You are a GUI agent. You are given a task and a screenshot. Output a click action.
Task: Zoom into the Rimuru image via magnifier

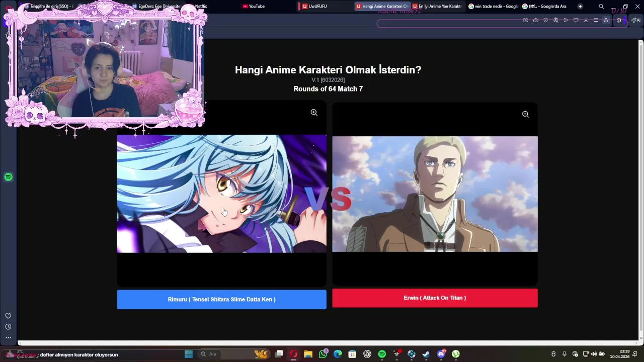pos(314,113)
